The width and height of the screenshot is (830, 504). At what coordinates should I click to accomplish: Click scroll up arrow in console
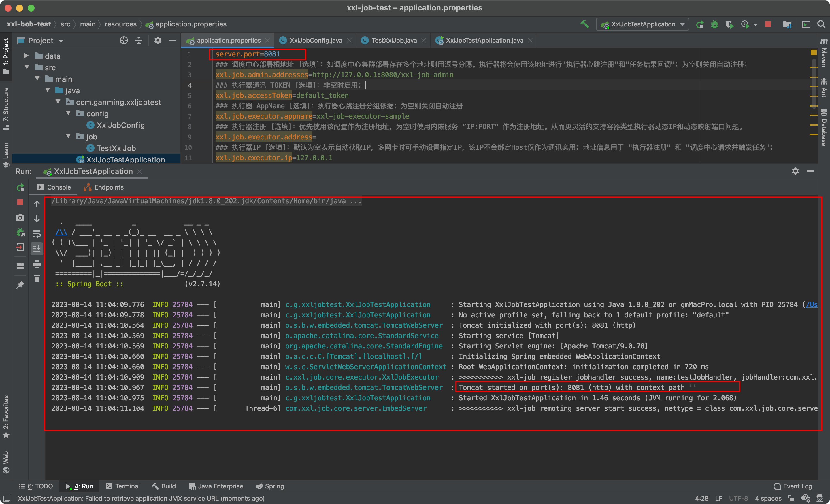pyautogui.click(x=37, y=204)
